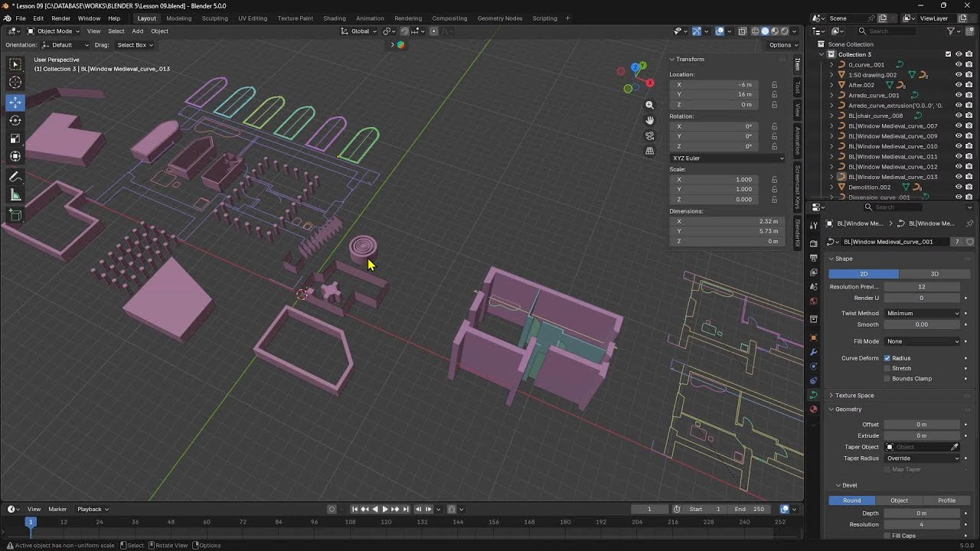Open the Fill Mode None dropdown

922,341
